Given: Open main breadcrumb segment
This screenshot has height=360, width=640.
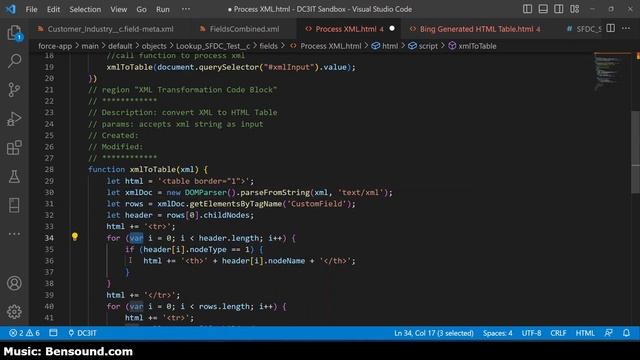Looking at the screenshot, I should [90, 46].
